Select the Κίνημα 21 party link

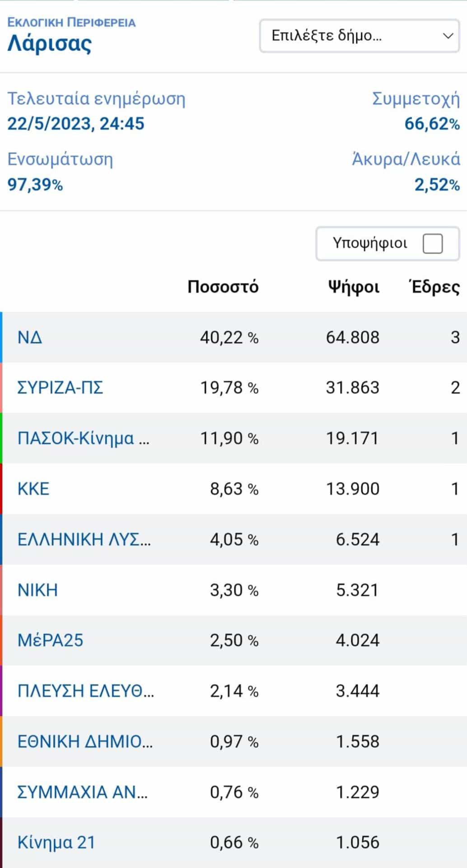click(x=56, y=843)
